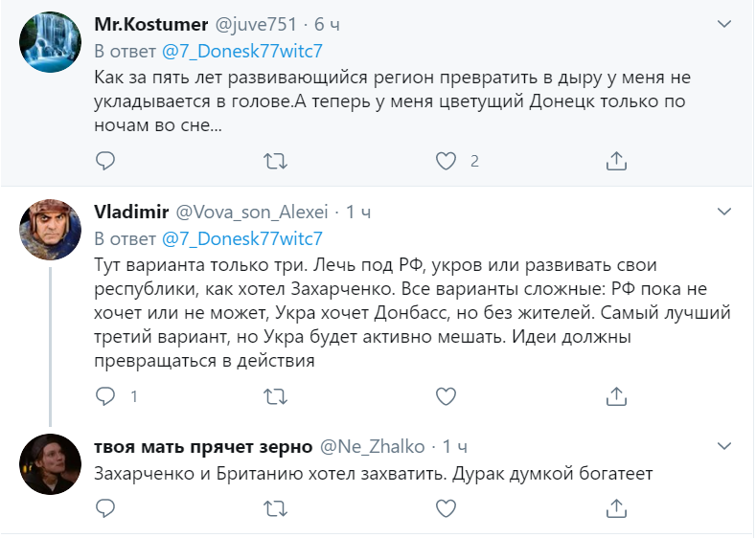Viewport: 756px width, 538px height.
Task: Open @7_Donesk77witc7 mention in Mr.Kostumer's tweet
Action: point(241,51)
